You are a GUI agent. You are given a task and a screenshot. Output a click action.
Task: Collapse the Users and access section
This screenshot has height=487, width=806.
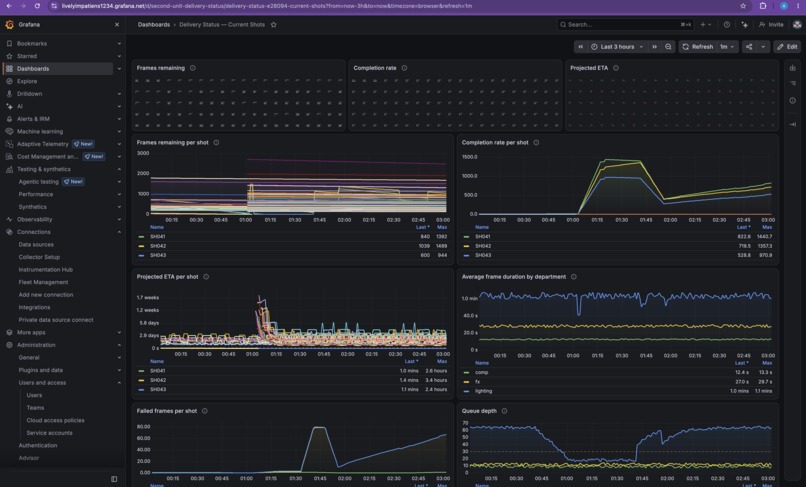coord(119,383)
